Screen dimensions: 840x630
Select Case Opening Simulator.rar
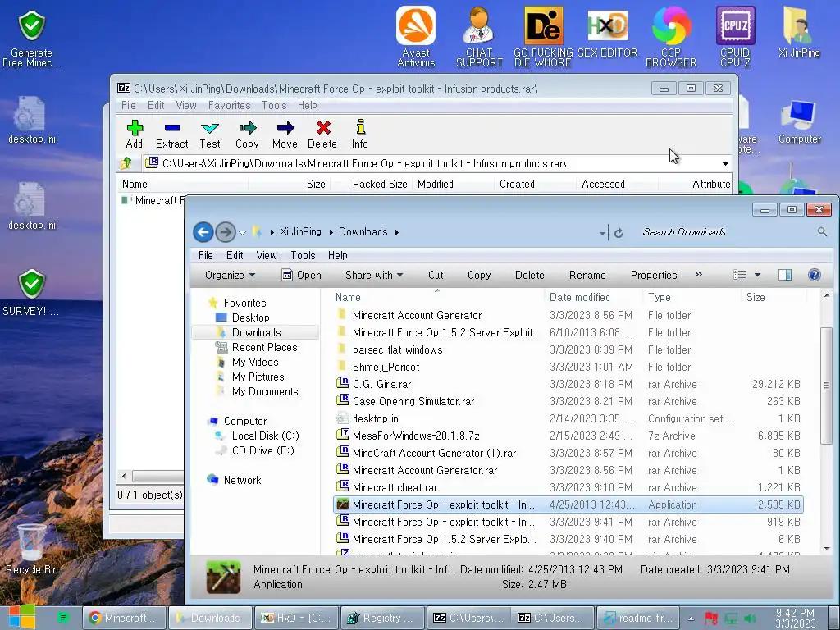[x=413, y=401]
